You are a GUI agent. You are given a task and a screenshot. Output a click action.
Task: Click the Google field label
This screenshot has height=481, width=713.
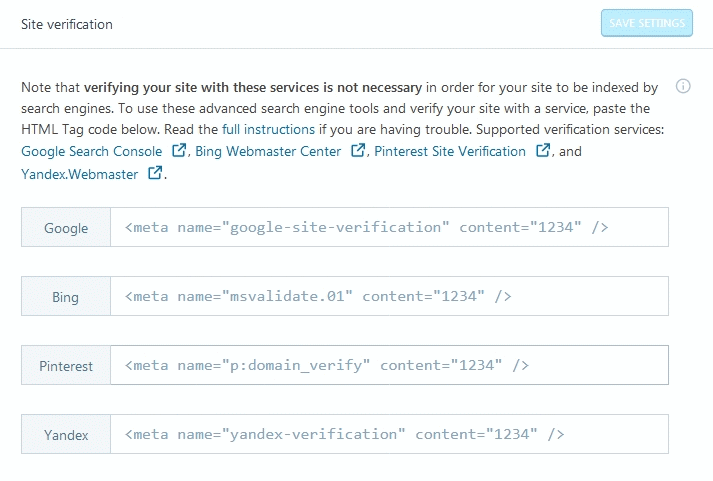pos(66,228)
